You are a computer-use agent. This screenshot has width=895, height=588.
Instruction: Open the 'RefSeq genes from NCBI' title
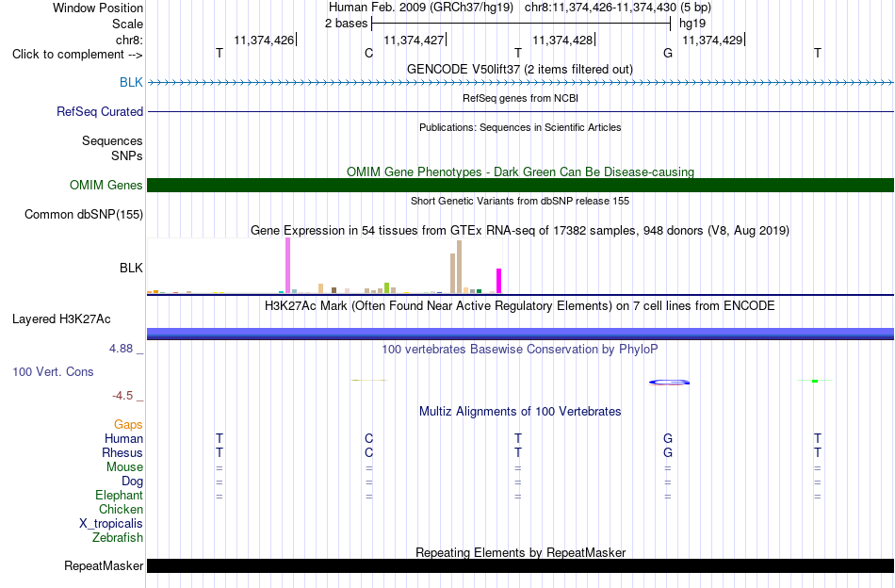520,98
